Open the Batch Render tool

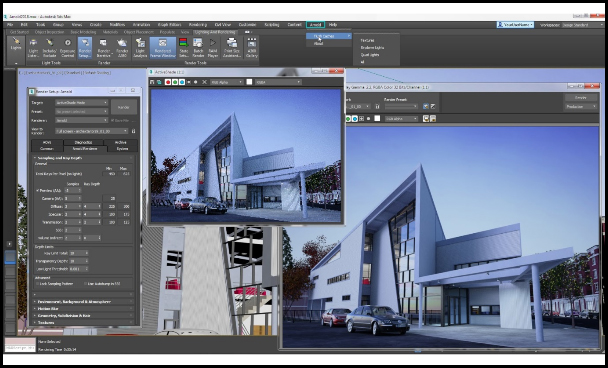[x=198, y=48]
